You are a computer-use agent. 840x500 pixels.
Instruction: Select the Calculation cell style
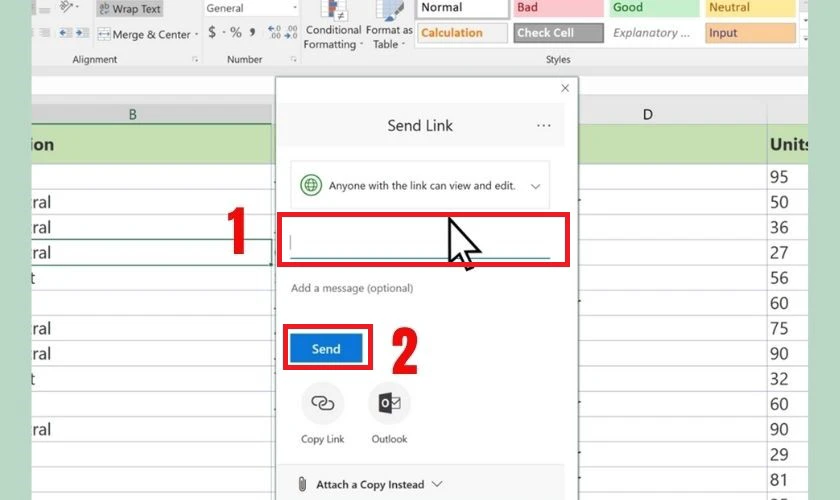click(x=462, y=33)
